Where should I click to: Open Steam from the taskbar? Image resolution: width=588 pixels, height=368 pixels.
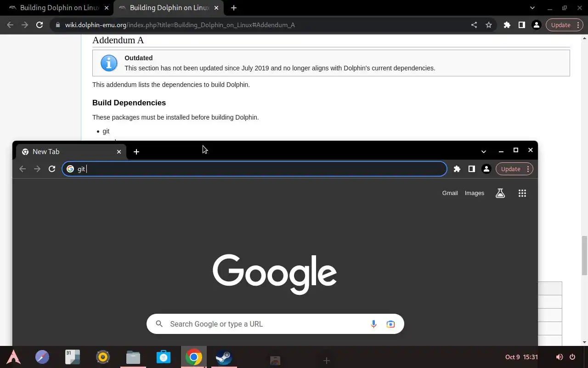224,357
